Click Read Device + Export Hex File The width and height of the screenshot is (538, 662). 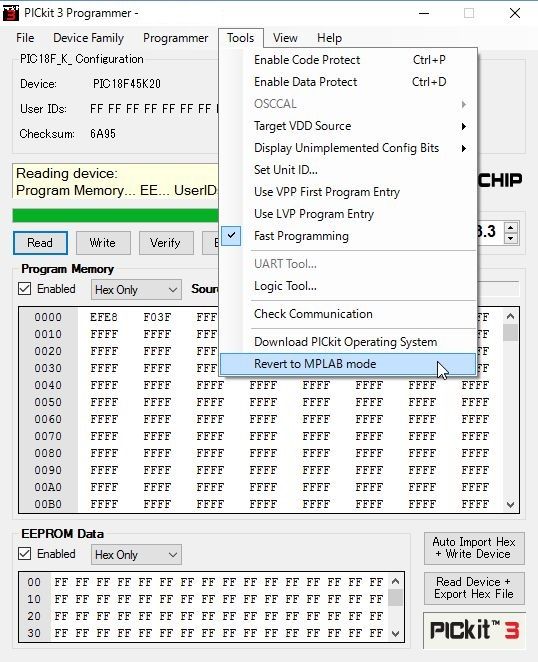pyautogui.click(x=474, y=588)
